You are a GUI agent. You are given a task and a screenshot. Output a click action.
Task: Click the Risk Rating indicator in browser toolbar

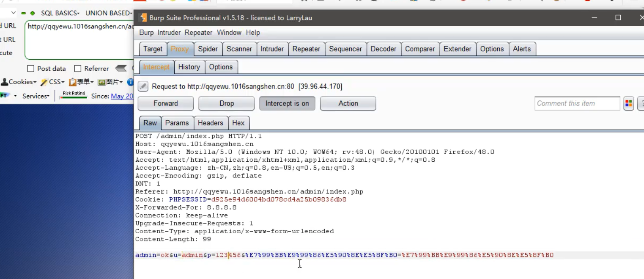[x=74, y=95]
